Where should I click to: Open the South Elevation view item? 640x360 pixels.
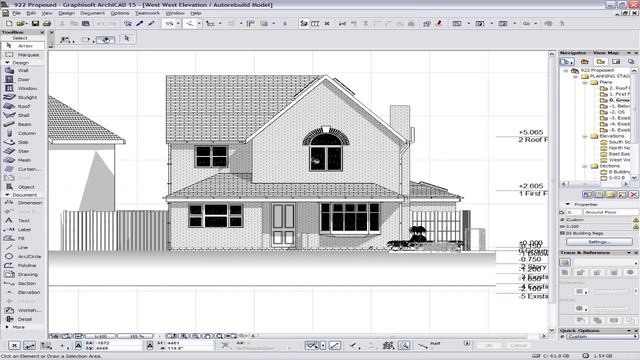coord(616,142)
